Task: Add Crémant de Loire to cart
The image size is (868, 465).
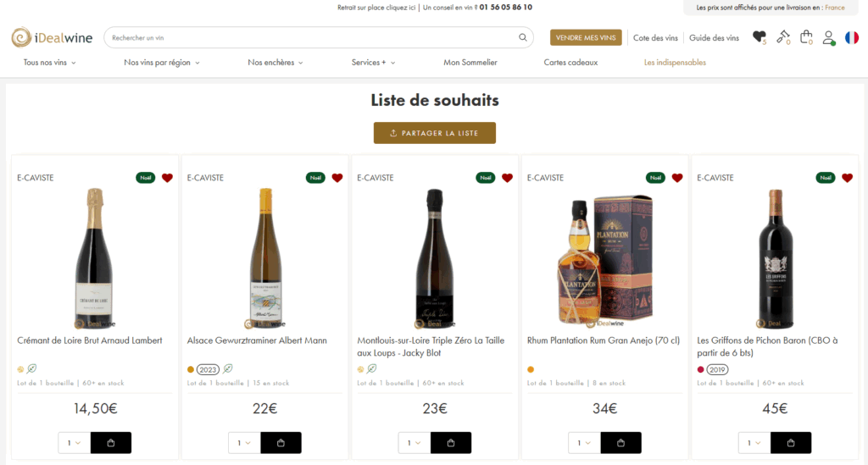Action: 111,443
